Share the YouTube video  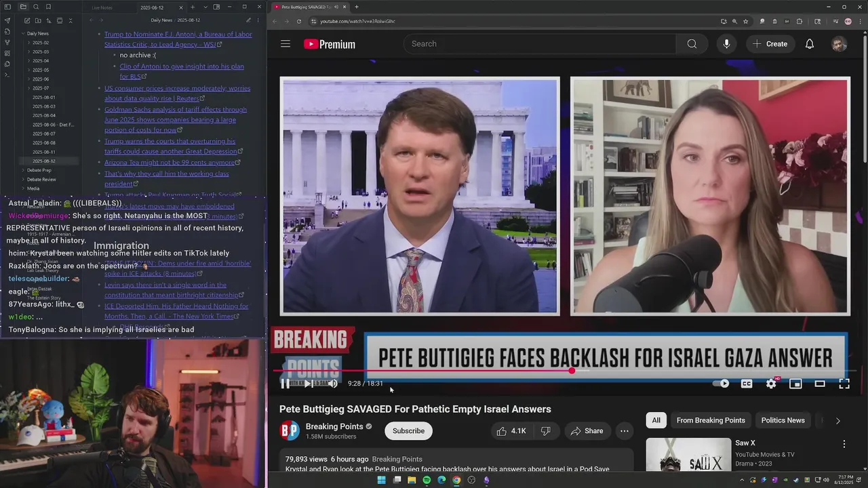click(x=587, y=431)
